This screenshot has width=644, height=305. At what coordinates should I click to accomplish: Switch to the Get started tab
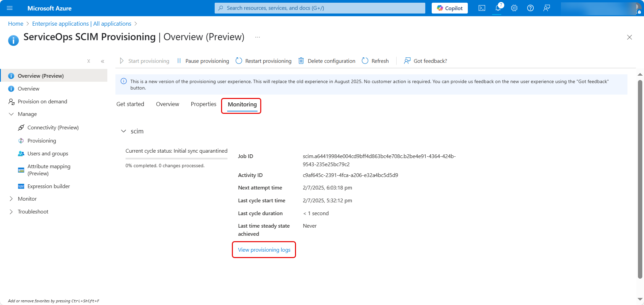[x=130, y=104]
